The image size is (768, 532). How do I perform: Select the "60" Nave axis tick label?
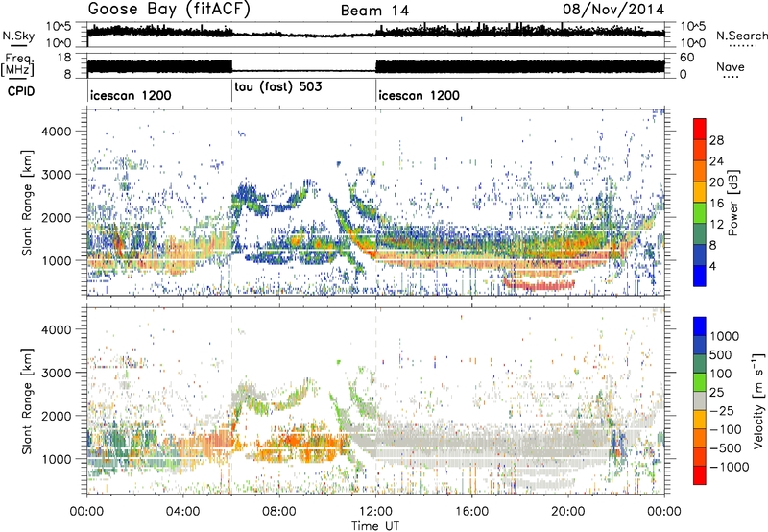coord(687,58)
